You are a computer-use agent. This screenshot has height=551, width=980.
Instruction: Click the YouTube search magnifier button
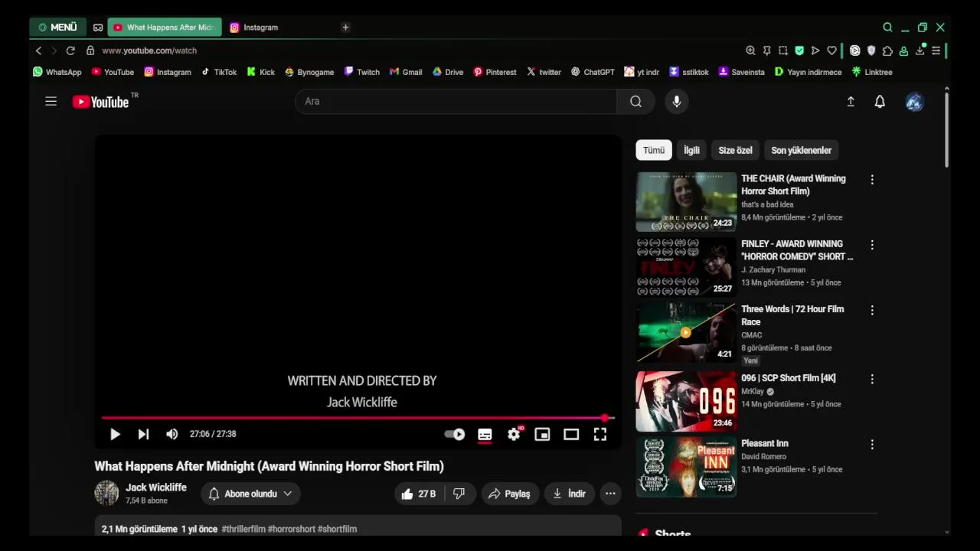(635, 101)
